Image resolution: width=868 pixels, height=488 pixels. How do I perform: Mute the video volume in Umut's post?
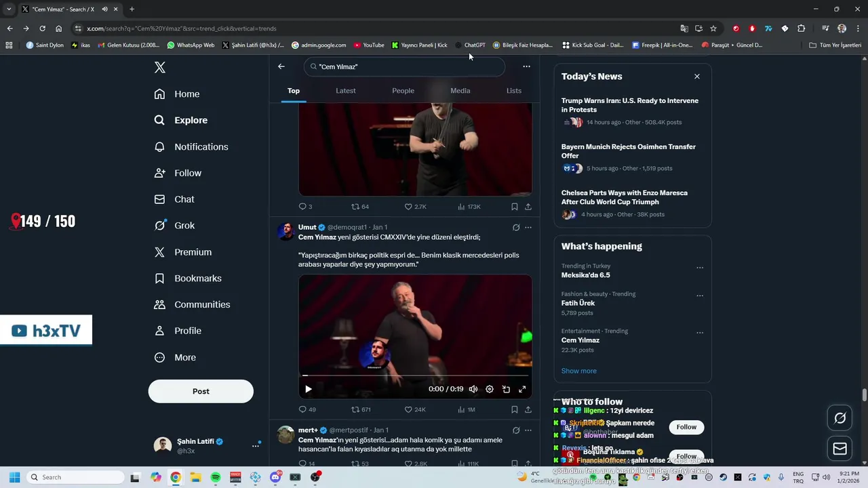(x=473, y=389)
